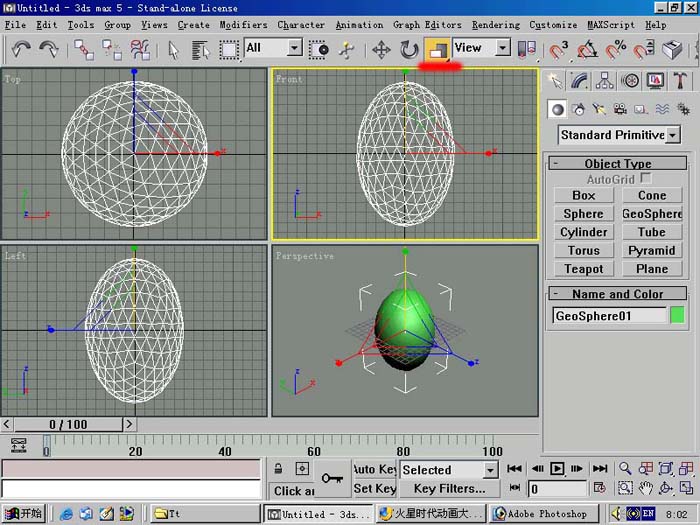This screenshot has height=525, width=700.
Task: Click the Undo arrow icon
Action: click(x=21, y=49)
